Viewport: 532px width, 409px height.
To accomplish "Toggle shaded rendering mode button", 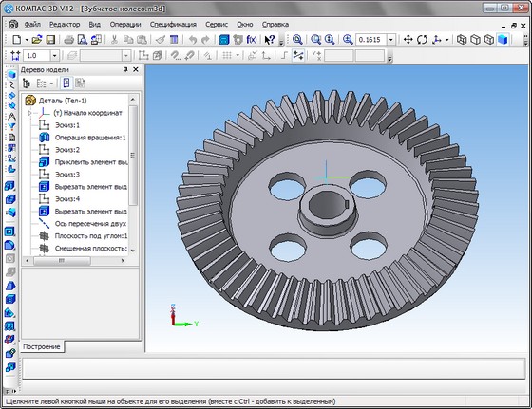I will tap(503, 40).
